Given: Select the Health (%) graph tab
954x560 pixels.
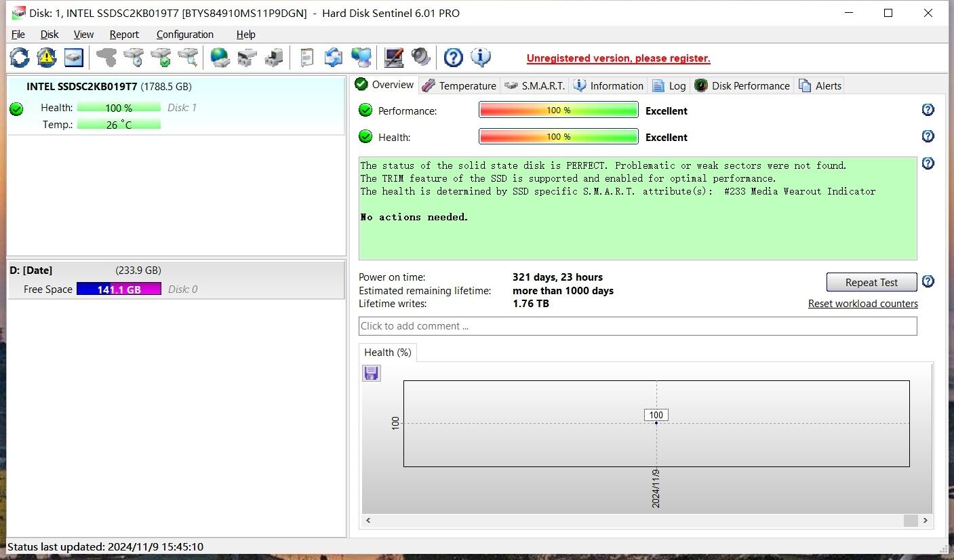Looking at the screenshot, I should click(x=388, y=353).
